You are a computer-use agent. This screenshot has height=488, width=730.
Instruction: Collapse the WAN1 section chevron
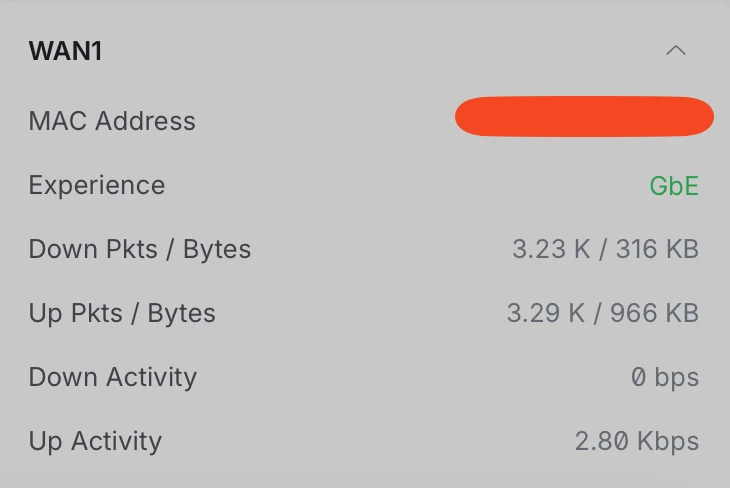pos(676,50)
